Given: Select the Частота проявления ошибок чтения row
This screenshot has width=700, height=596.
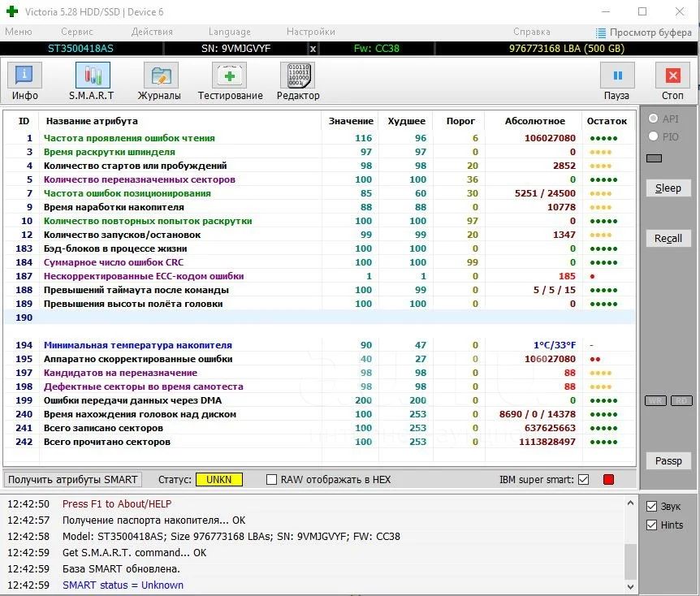Looking at the screenshot, I should tap(320, 138).
